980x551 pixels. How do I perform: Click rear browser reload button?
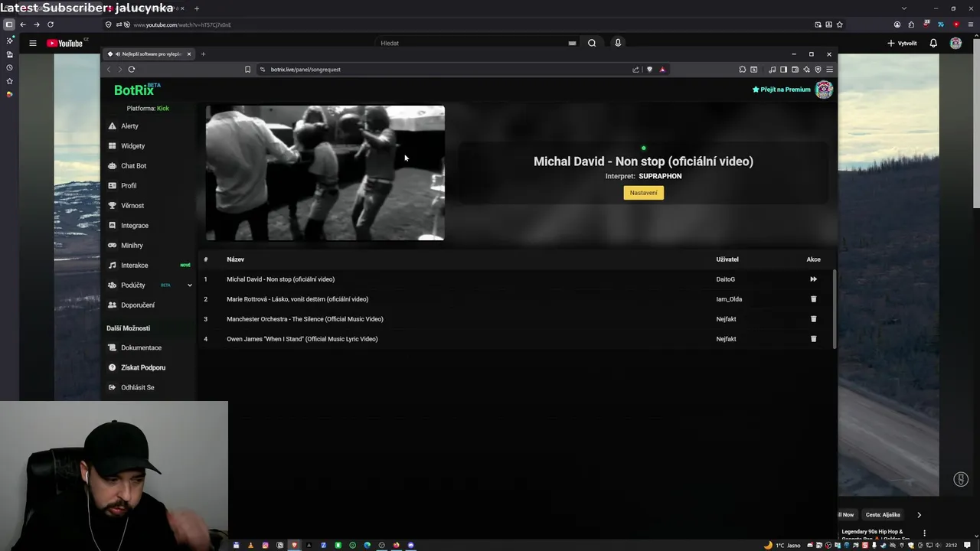click(x=51, y=24)
